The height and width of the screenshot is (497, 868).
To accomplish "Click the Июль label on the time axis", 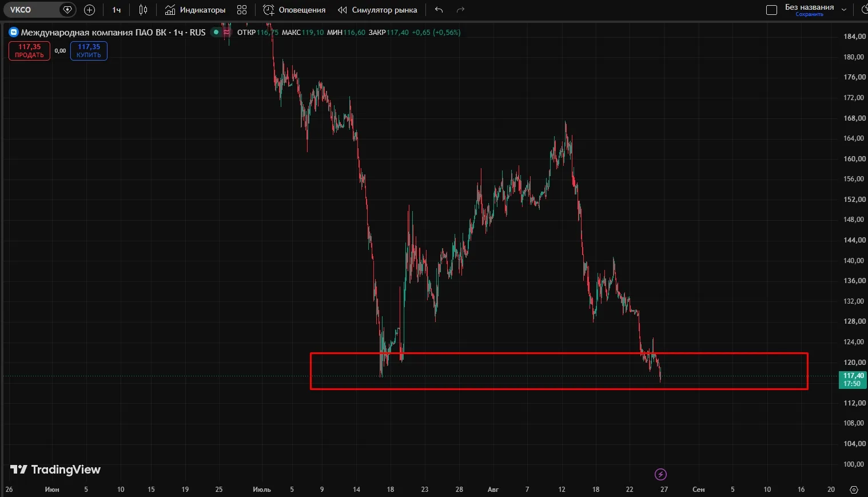I will point(262,490).
